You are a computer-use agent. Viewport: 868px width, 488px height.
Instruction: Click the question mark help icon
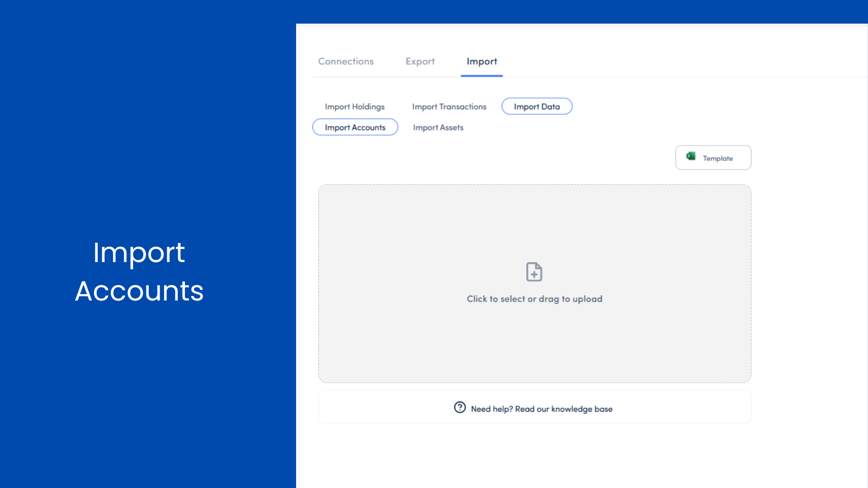point(460,408)
